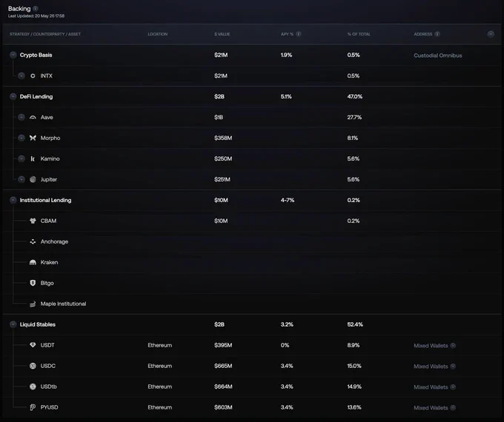Viewport: 504px width, 422px height.
Task: Click the PYUSD PayPal icon
Action: pos(33,407)
